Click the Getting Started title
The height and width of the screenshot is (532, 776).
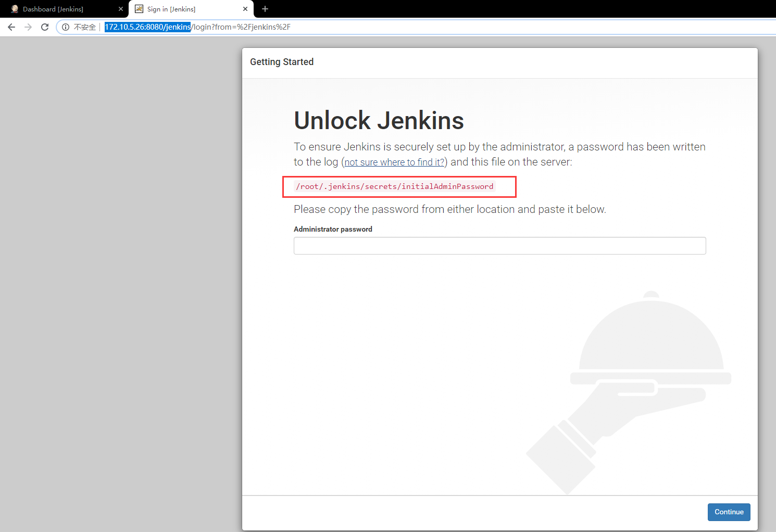[282, 62]
